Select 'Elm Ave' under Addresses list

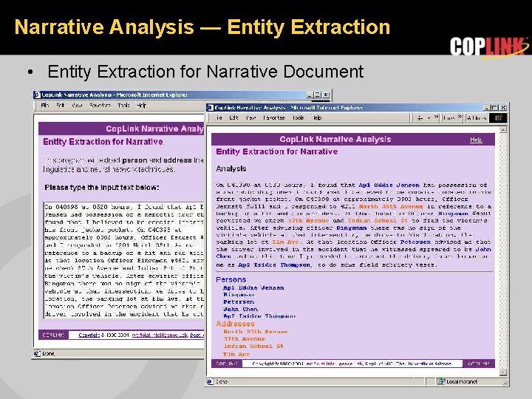coord(236,354)
